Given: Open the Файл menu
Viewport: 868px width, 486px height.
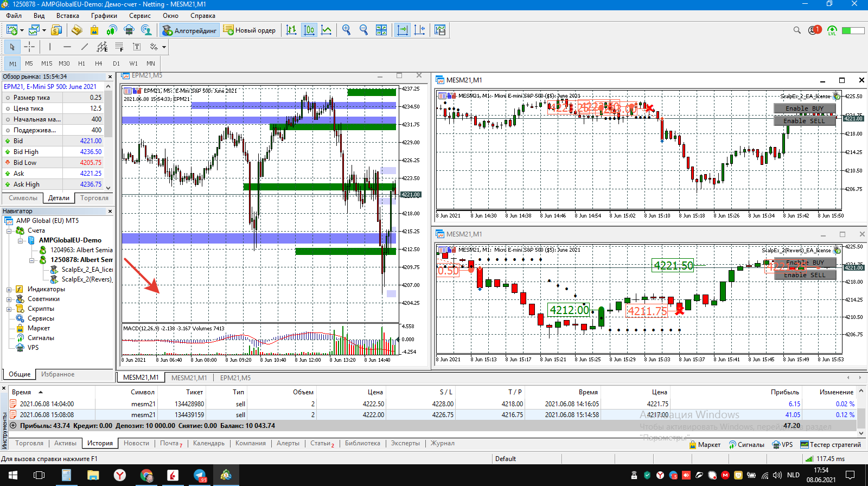Looking at the screenshot, I should [14, 16].
